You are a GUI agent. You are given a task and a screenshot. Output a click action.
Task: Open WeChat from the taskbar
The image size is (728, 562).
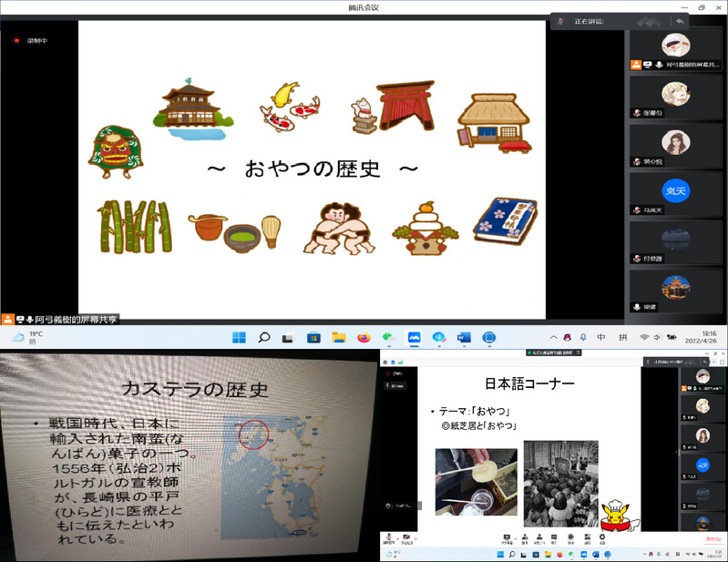click(x=388, y=338)
